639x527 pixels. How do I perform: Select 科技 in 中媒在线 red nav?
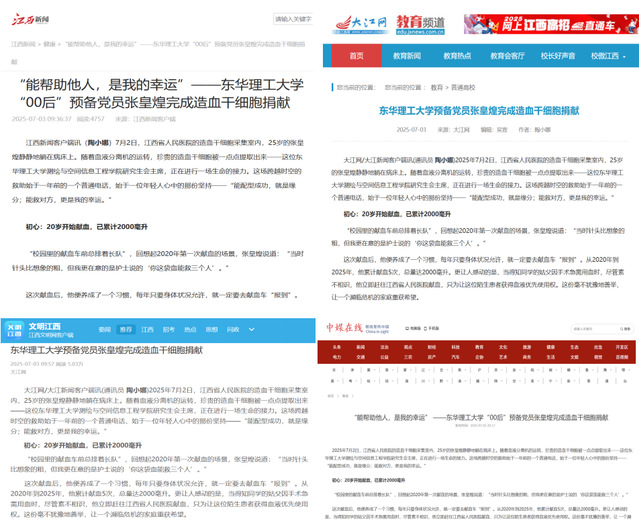[455, 347]
